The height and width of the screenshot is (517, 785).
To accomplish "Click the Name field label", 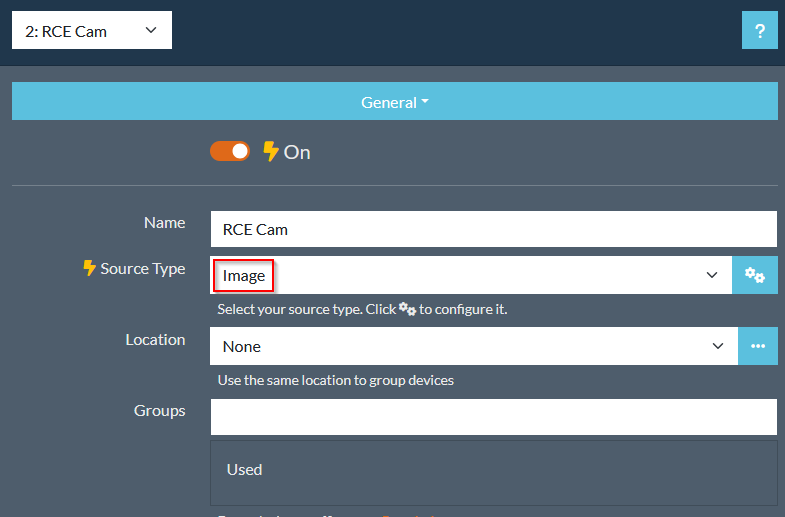I will (x=164, y=222).
